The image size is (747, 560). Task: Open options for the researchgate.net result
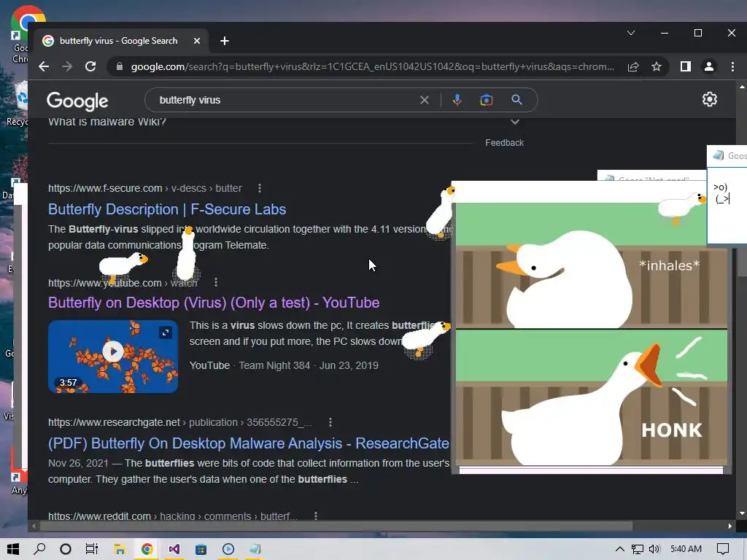(330, 422)
